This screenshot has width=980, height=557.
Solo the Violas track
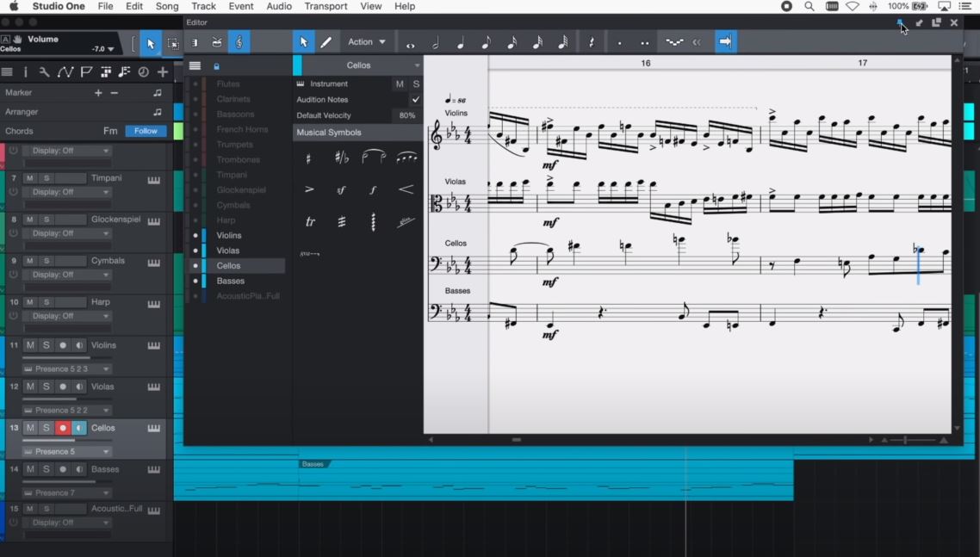47,387
